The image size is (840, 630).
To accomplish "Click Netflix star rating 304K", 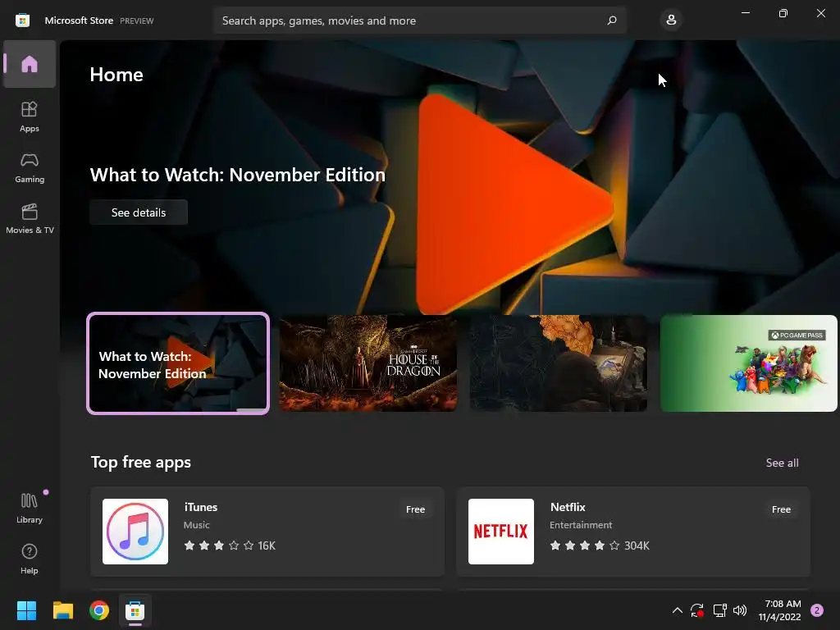I will (600, 546).
